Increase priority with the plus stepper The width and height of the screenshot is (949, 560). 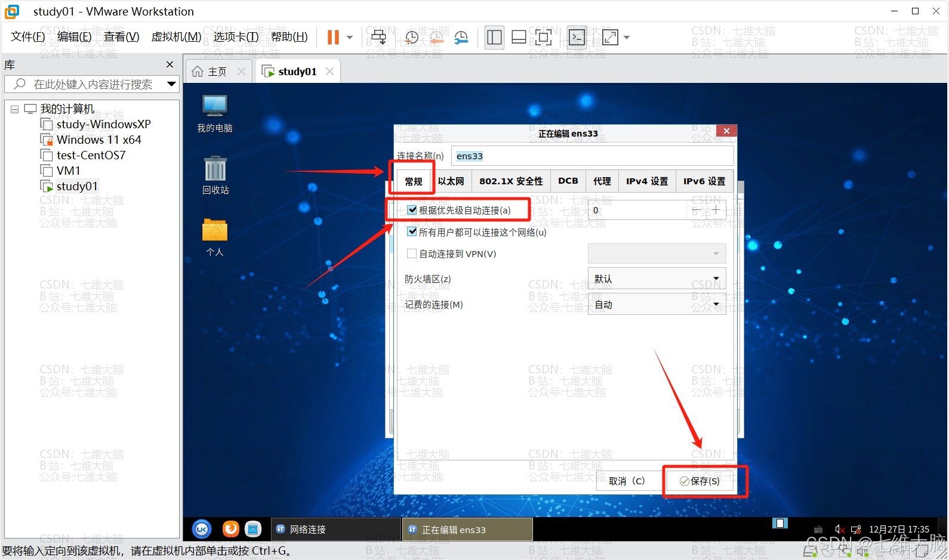coord(716,210)
